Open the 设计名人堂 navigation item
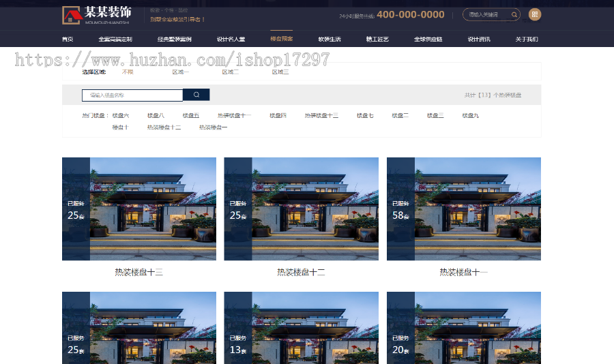The image size is (614, 364). click(231, 39)
